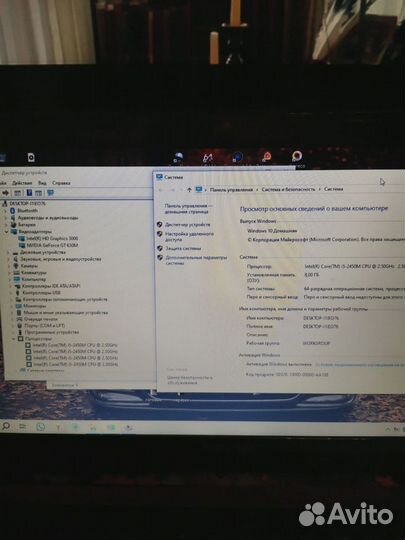This screenshot has width=405, height=540.
Task: Open the Защита системы link
Action: point(183,248)
